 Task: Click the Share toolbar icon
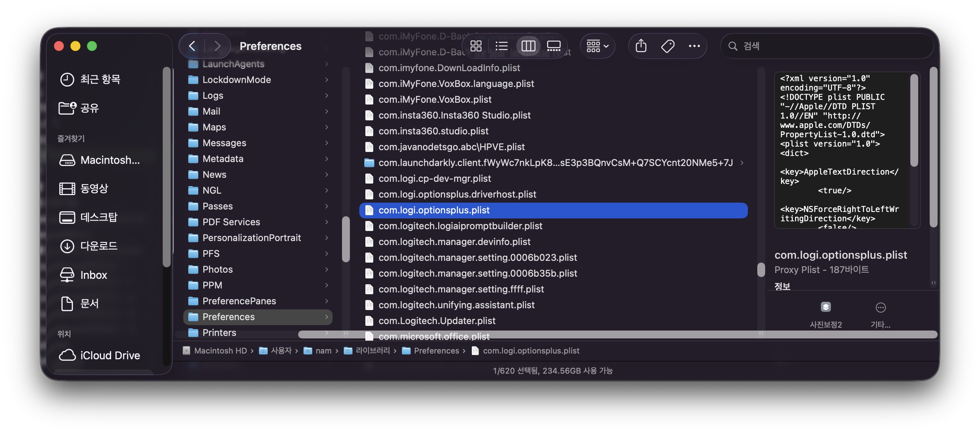click(x=641, y=46)
